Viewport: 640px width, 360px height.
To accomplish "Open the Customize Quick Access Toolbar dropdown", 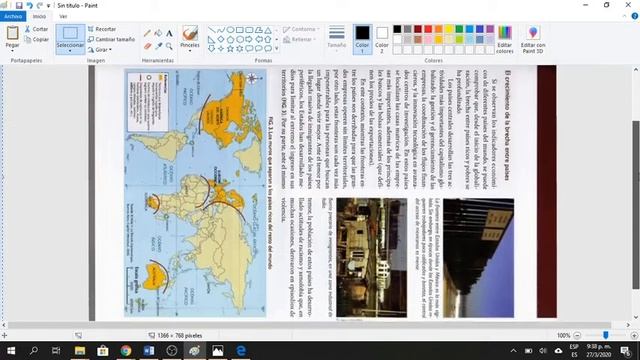I will 49,6.
